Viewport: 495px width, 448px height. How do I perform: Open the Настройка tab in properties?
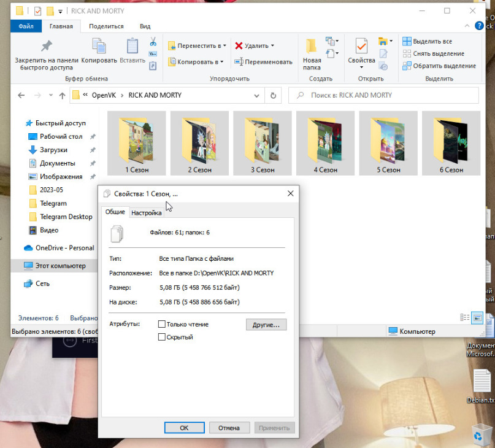147,212
